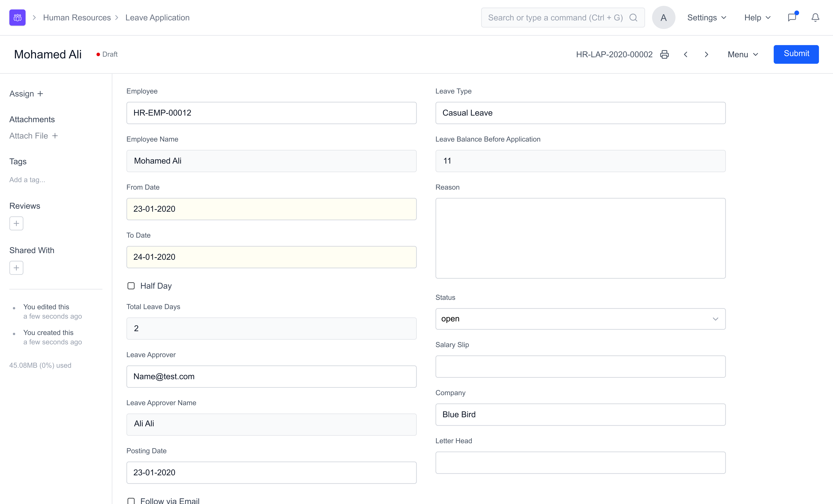Click the purple app home logo icon
Image resolution: width=833 pixels, height=504 pixels.
(x=17, y=18)
